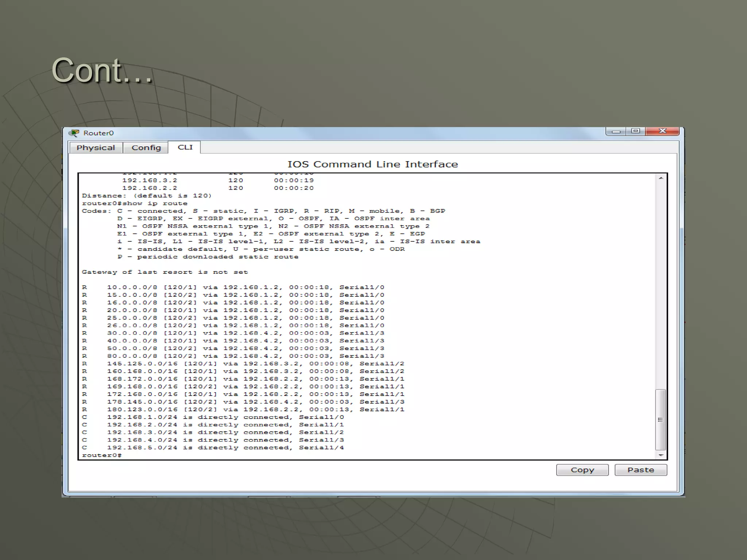Click the Router0 window title text

(x=98, y=133)
